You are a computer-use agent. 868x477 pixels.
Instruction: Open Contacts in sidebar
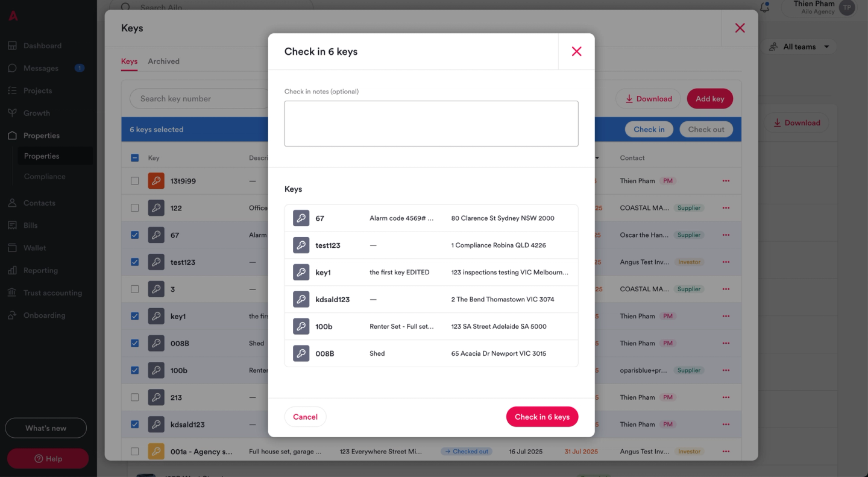[39, 203]
